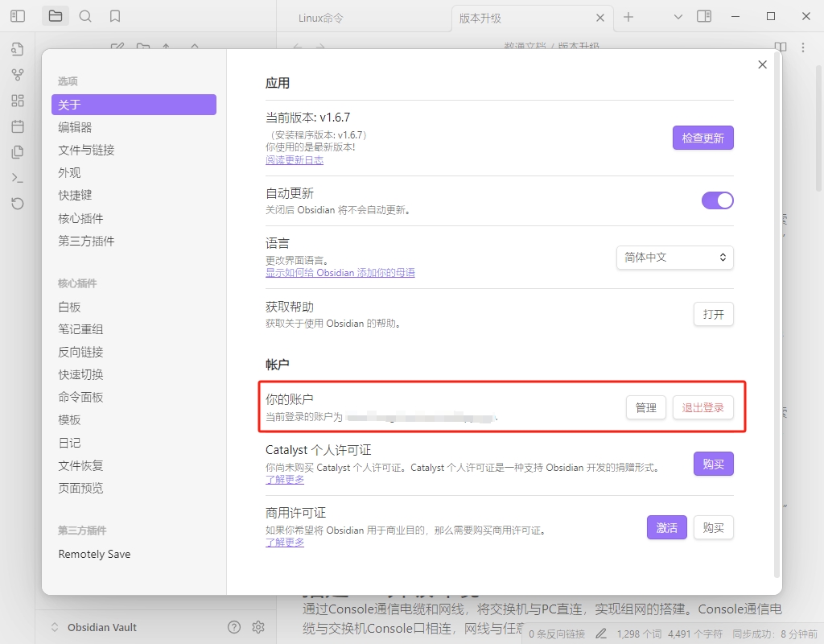Click the 检查更新 button
This screenshot has height=644, width=824.
702,138
